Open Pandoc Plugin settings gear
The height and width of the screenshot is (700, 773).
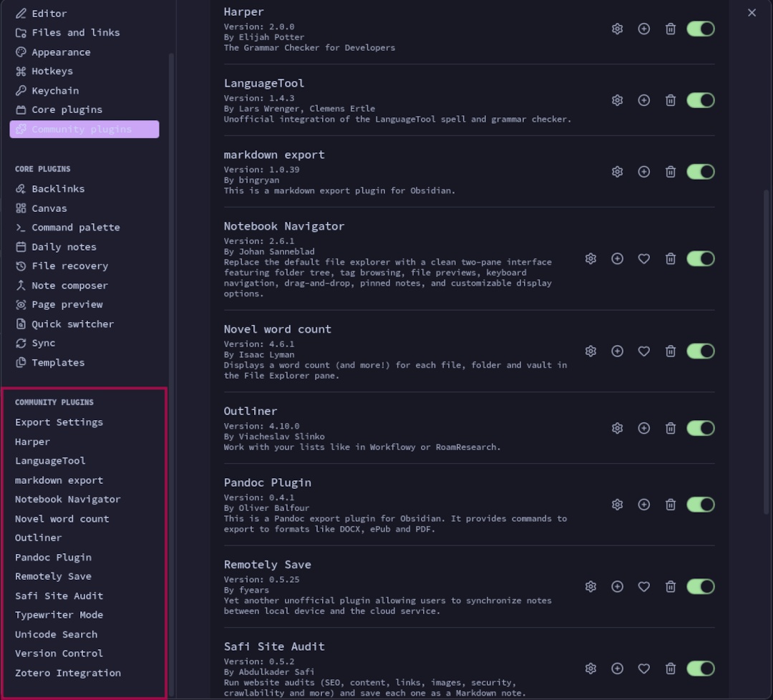tap(617, 505)
